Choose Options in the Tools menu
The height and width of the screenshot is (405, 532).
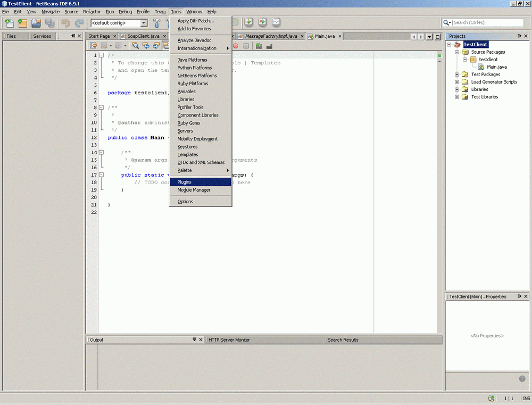(x=201, y=201)
